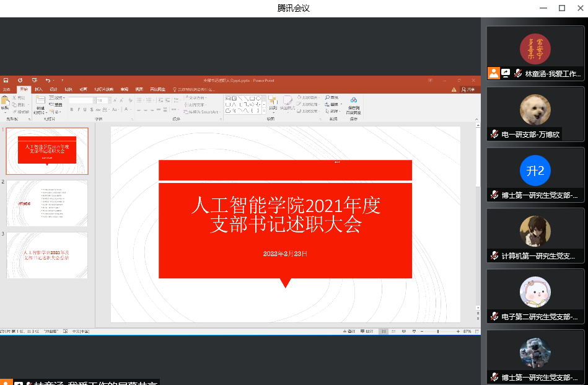Click the Save icon in PowerPoint title bar
This screenshot has height=385, width=588.
[6, 80]
